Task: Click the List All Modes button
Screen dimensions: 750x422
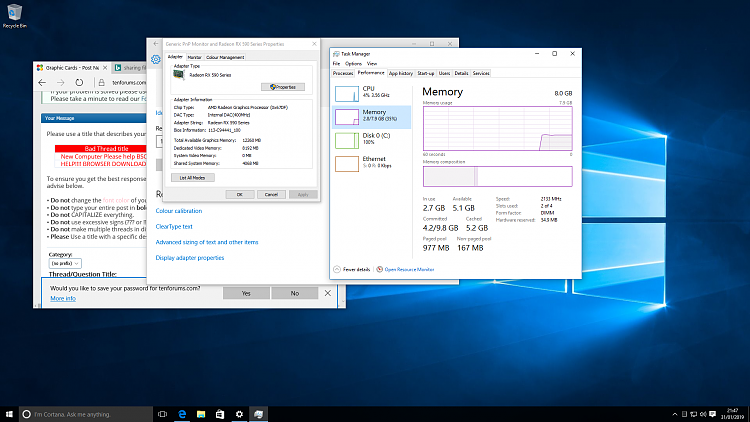Action: click(192, 178)
